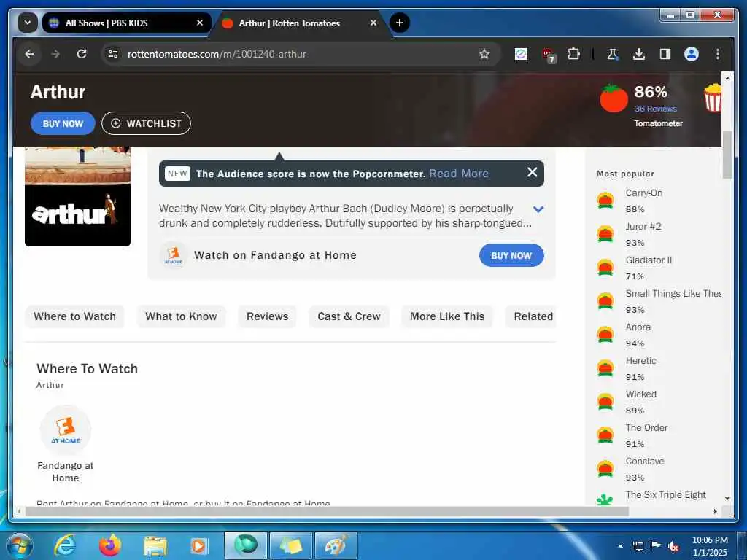Viewport: 747px width, 560px height.
Task: Open Windows Explorer folder on taskbar
Action: click(x=155, y=546)
